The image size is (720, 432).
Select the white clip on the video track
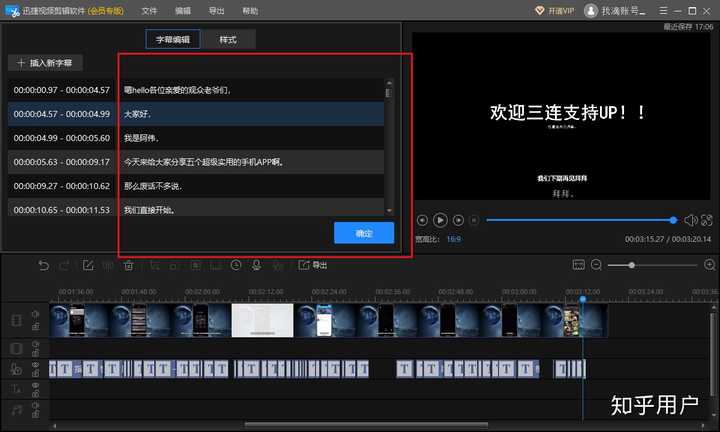click(x=262, y=320)
